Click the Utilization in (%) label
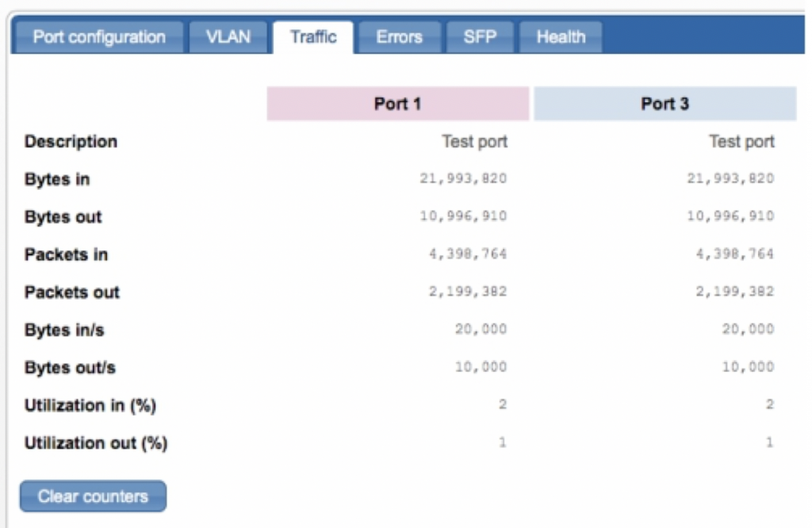 pyautogui.click(x=90, y=405)
